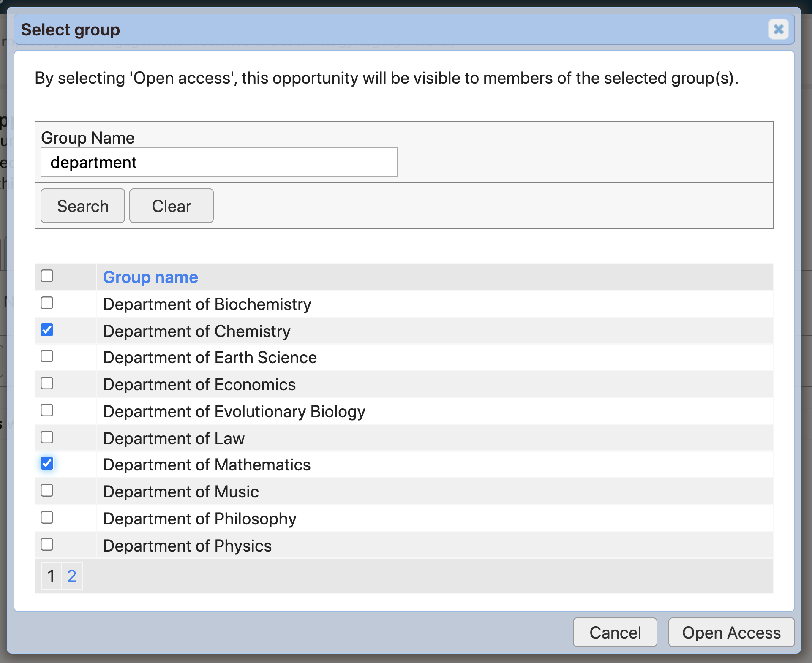Viewport: 812px width, 663px height.
Task: Tick the Department of Music checkbox
Action: click(47, 491)
